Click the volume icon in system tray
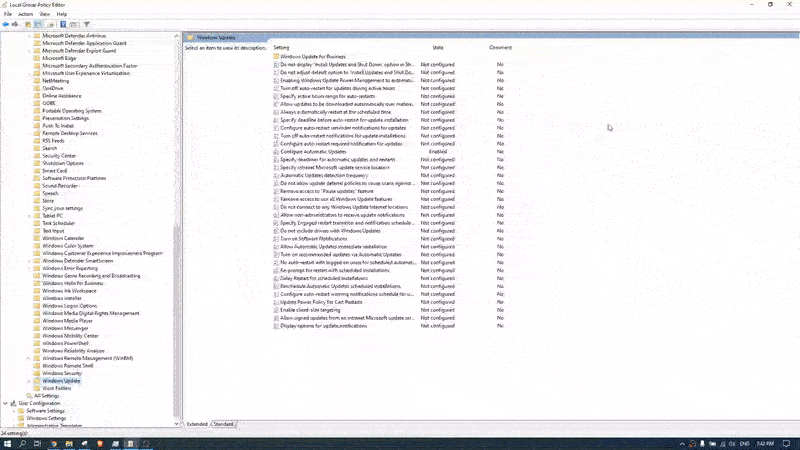This screenshot has width=800, height=450. click(x=732, y=444)
